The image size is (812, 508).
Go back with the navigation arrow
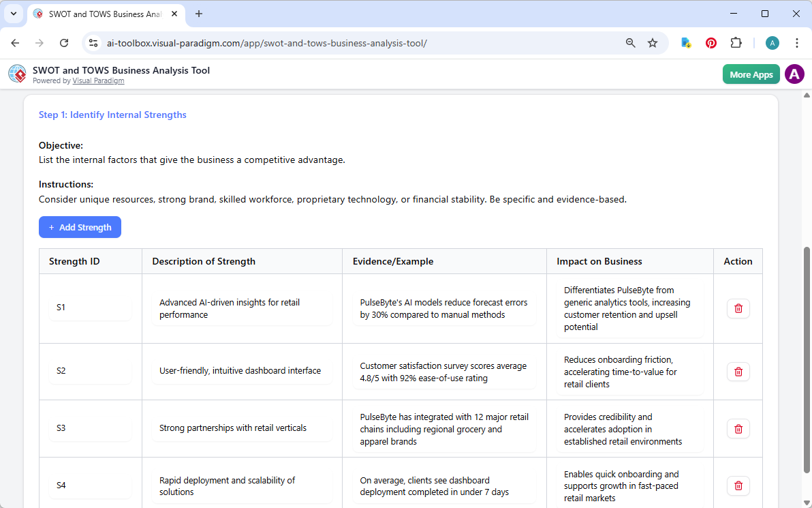[15, 42]
